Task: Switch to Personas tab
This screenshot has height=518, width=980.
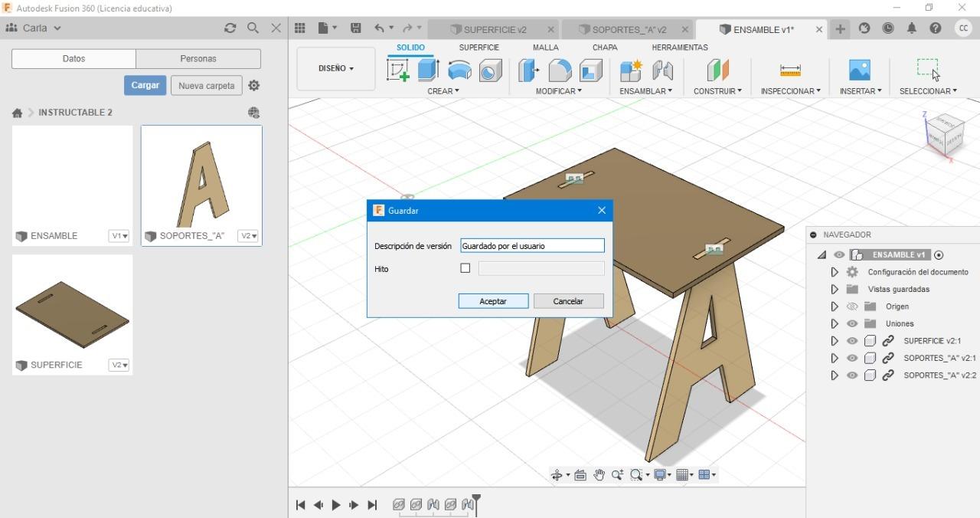Action: click(x=198, y=59)
